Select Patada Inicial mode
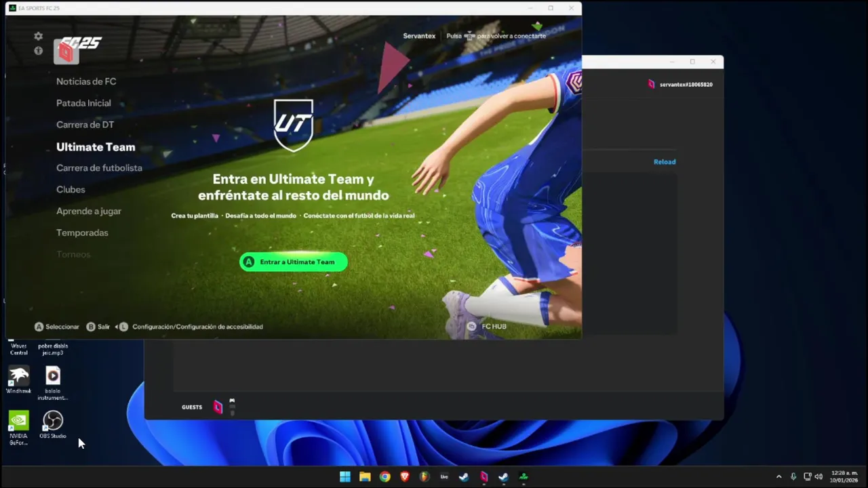 coord(83,103)
